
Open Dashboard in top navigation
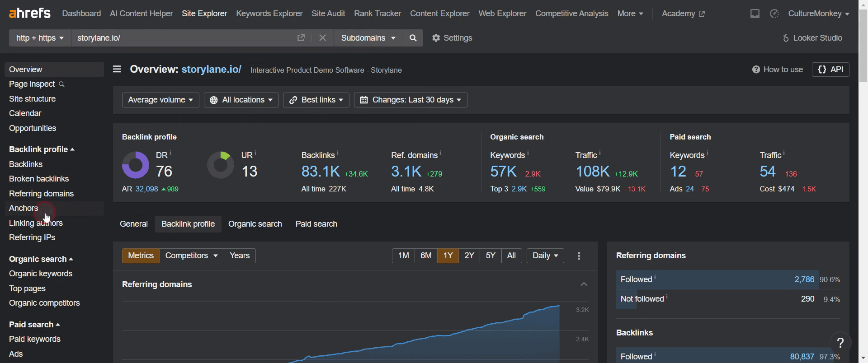pyautogui.click(x=81, y=14)
